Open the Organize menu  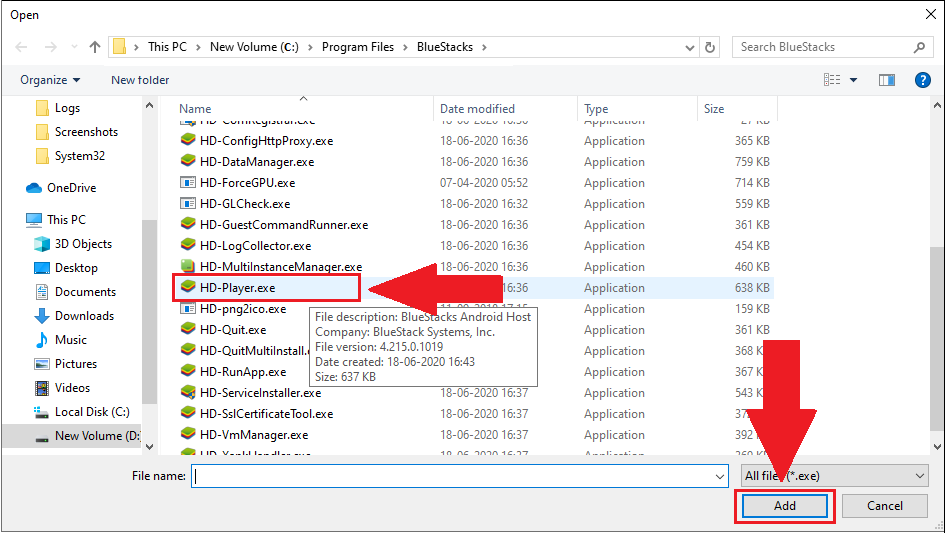50,80
